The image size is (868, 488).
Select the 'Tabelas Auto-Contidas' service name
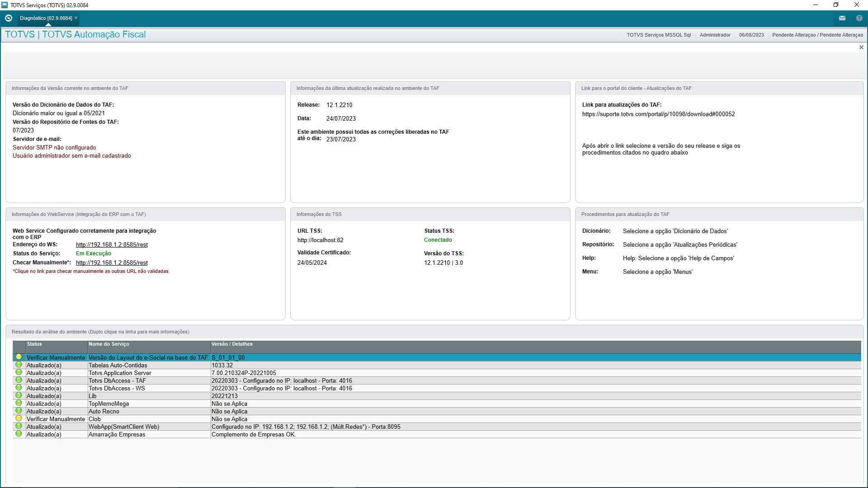pos(118,366)
